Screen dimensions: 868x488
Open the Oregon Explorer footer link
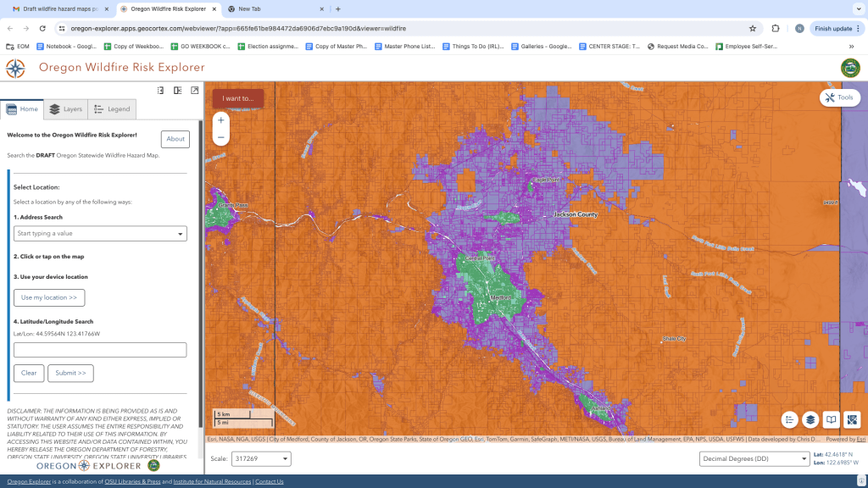[x=29, y=481]
